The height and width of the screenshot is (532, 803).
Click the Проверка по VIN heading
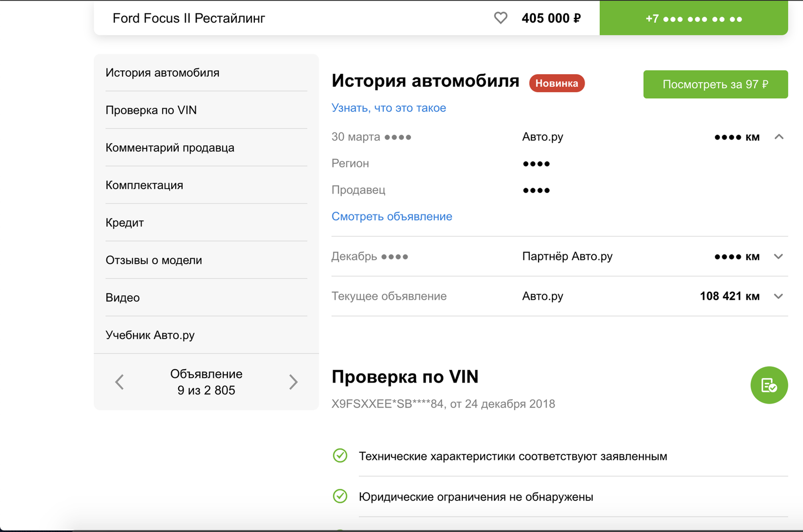(405, 377)
